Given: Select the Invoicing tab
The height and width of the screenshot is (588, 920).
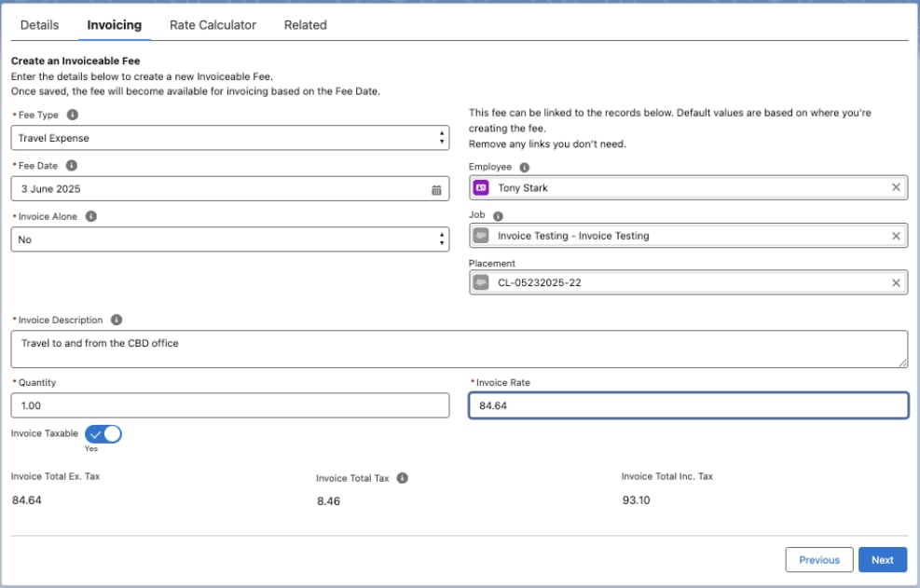Looking at the screenshot, I should pyautogui.click(x=115, y=25).
